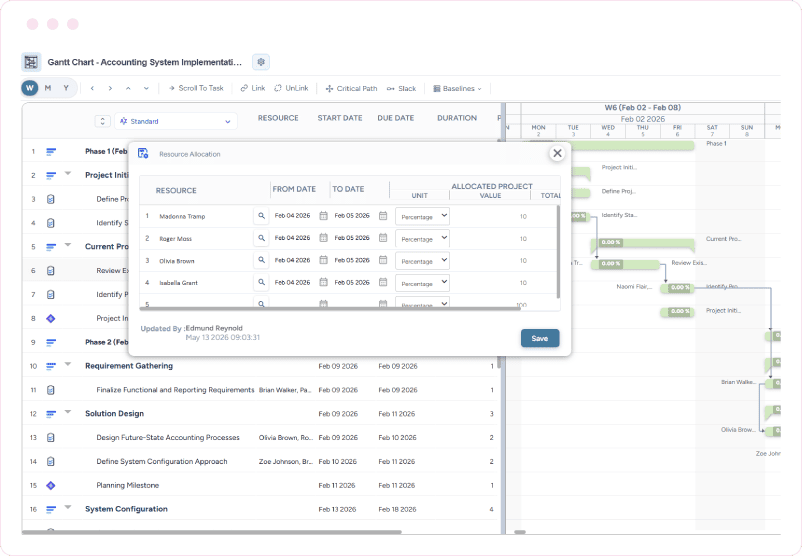Navigate timeline right with the right chevron
The height and width of the screenshot is (556, 802).
tap(110, 88)
